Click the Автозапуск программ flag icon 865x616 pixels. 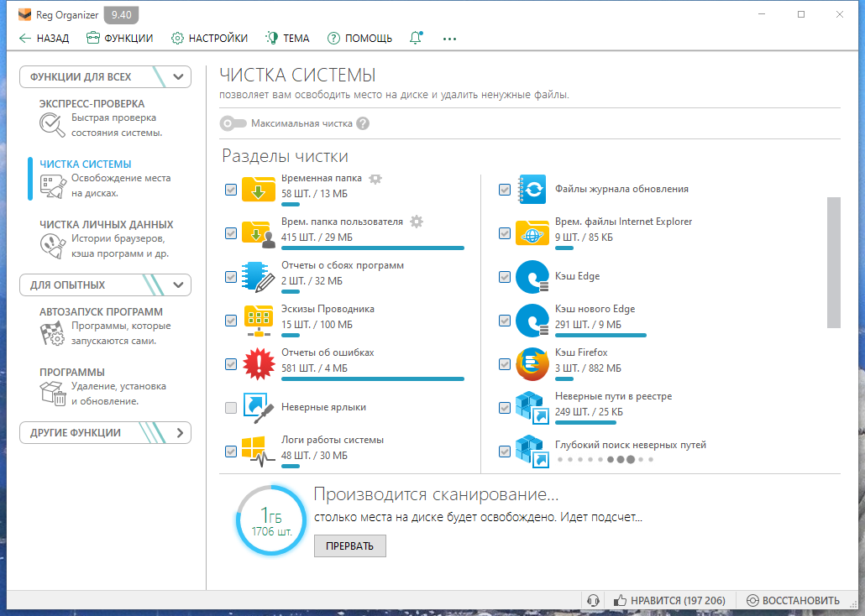[52, 334]
